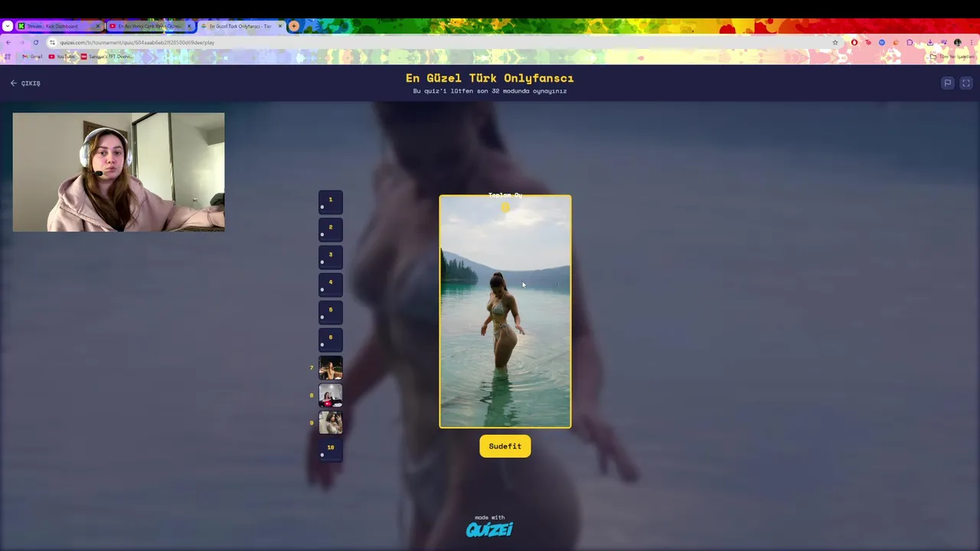Click thumbnail in rank slot 9
The height and width of the screenshot is (551, 980).
[x=331, y=422]
